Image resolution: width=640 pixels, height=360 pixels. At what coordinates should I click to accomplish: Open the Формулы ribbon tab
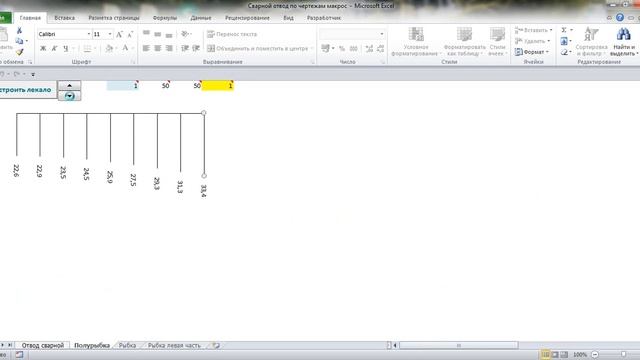(x=165, y=18)
